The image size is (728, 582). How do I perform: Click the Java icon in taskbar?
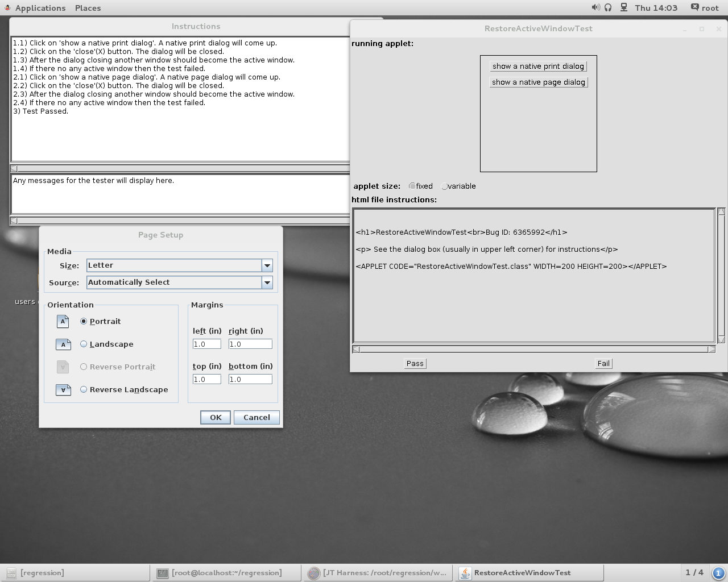465,573
